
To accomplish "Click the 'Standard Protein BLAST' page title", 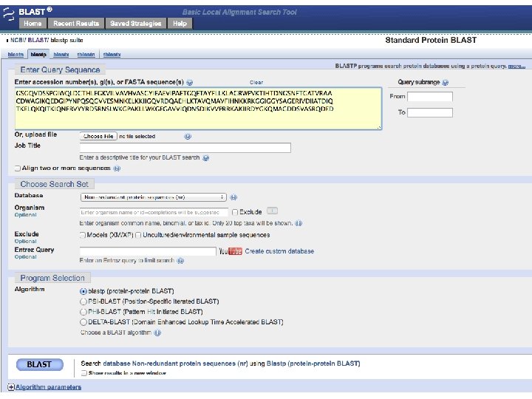I will [431, 40].
